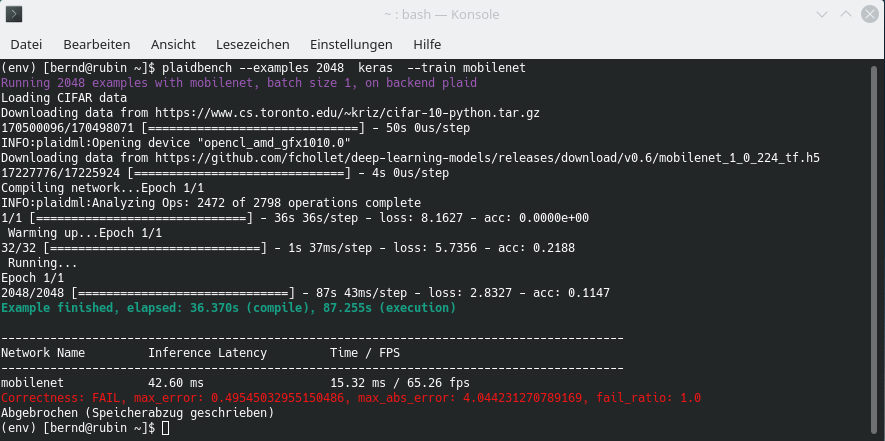Click the 'Time / FPS' column header
The image size is (885, 441).
pos(365,353)
